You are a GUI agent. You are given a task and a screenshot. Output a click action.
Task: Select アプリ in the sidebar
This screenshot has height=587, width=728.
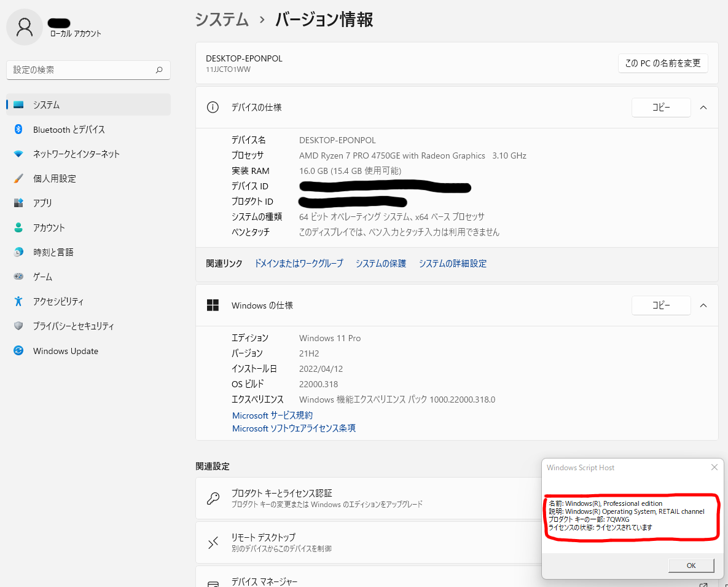click(88, 203)
